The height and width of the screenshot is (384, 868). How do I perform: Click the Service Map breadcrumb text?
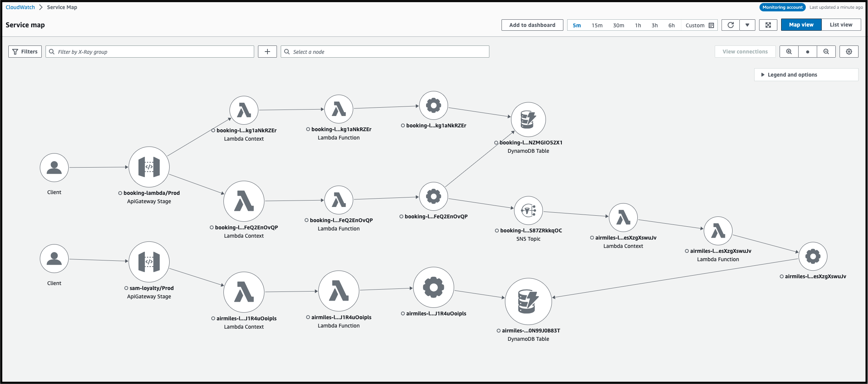(62, 7)
